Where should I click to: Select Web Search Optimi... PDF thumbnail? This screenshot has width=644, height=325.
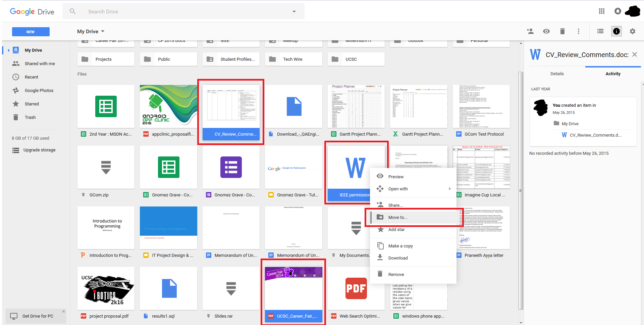click(x=356, y=288)
